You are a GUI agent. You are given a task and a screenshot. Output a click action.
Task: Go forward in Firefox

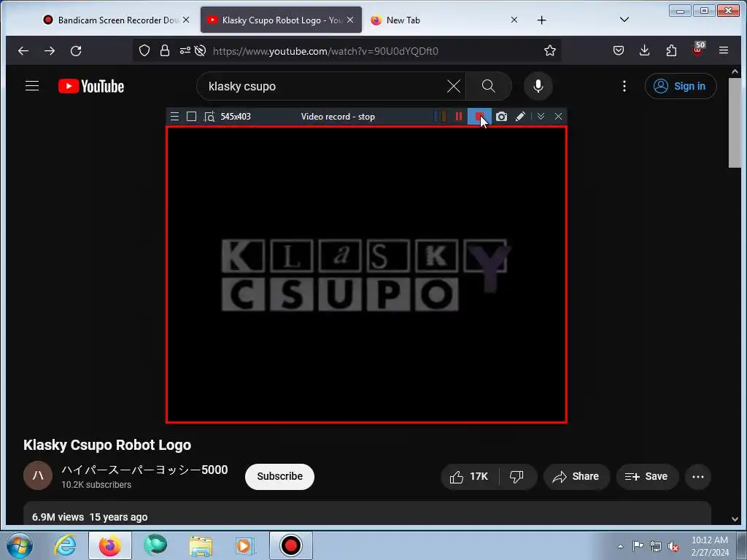coord(50,51)
